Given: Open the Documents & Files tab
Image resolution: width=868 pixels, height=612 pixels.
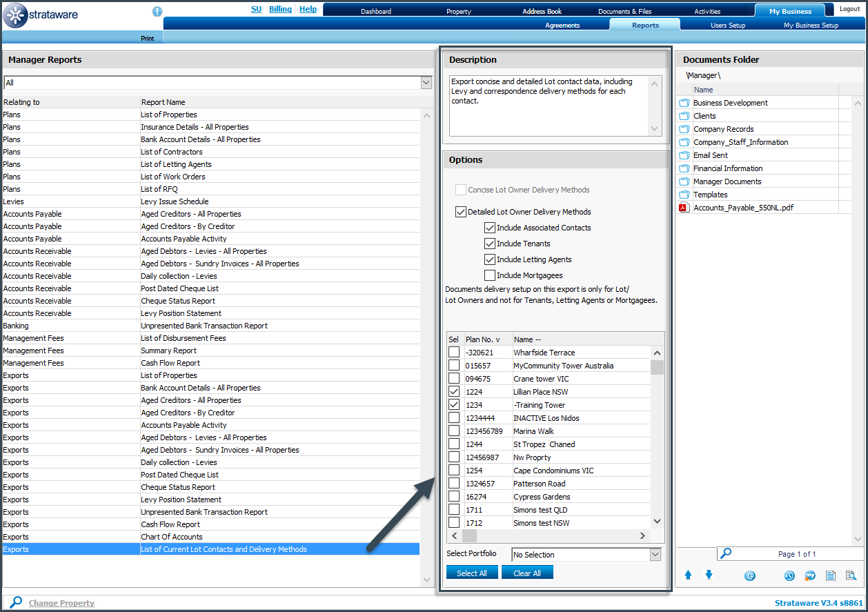Looking at the screenshot, I should 624,11.
